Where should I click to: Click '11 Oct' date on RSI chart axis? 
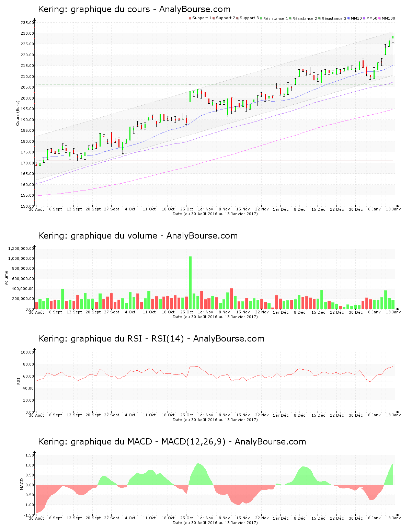[x=149, y=415]
